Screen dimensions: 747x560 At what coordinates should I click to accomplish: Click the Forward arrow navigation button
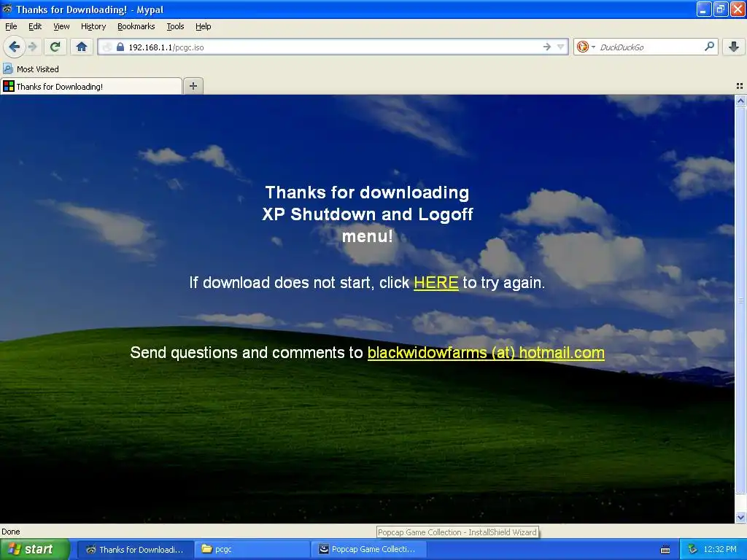[x=32, y=47]
